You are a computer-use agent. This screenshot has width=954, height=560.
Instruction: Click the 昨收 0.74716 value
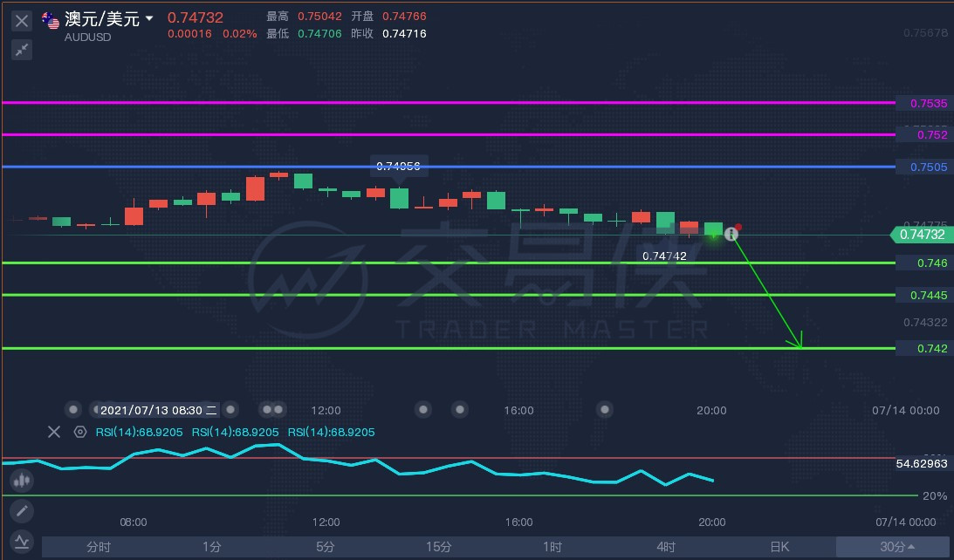(404, 33)
